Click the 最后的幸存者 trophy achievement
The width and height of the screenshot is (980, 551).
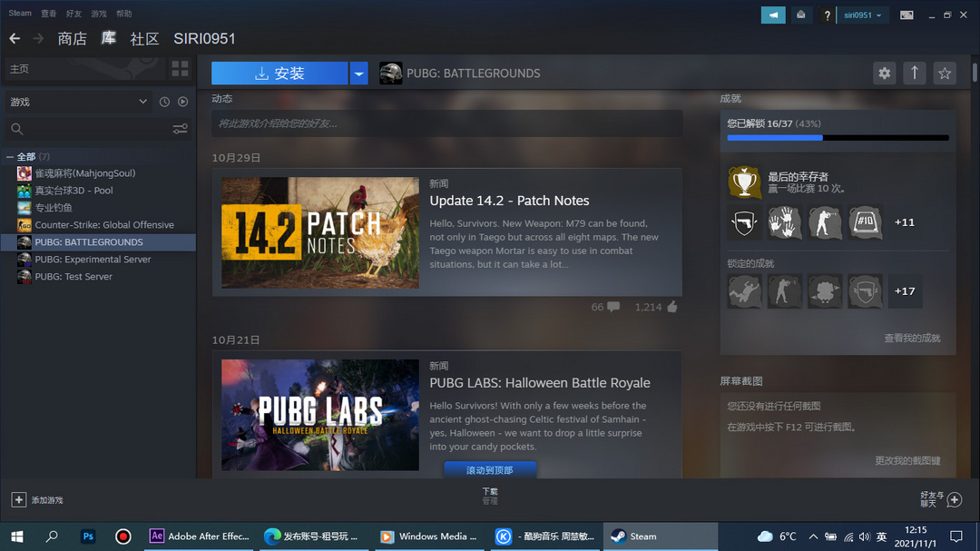point(744,182)
